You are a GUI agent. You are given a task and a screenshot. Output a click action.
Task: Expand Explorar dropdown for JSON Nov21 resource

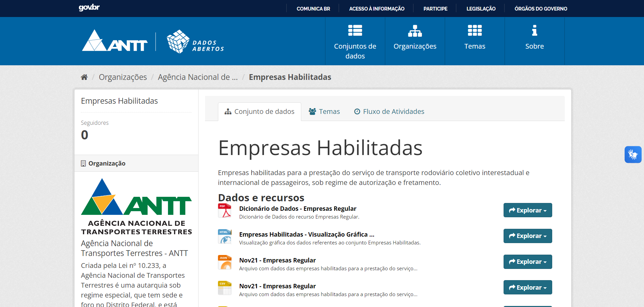tap(527, 262)
